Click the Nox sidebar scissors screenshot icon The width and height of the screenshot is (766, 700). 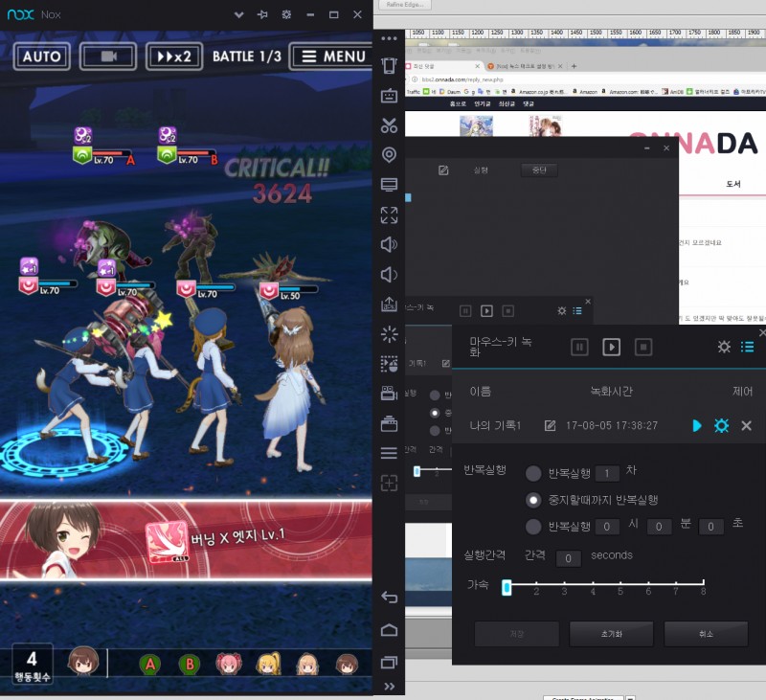(x=389, y=124)
